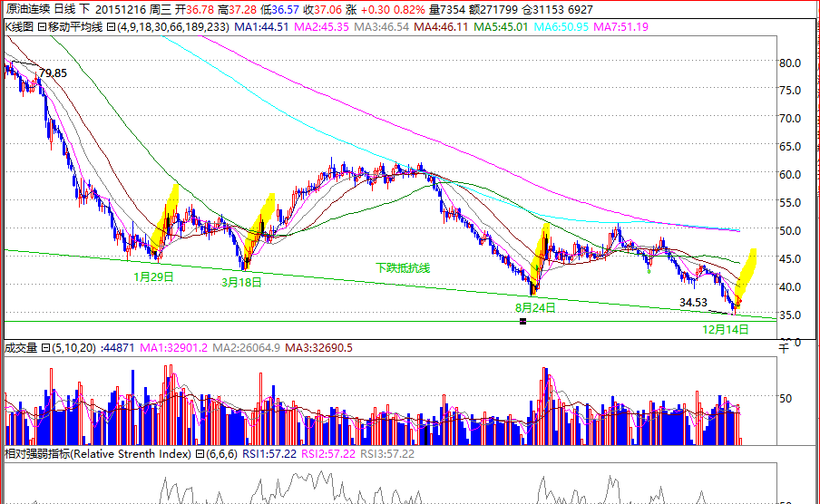Select the volume MA2:26064.9 value

247,348
